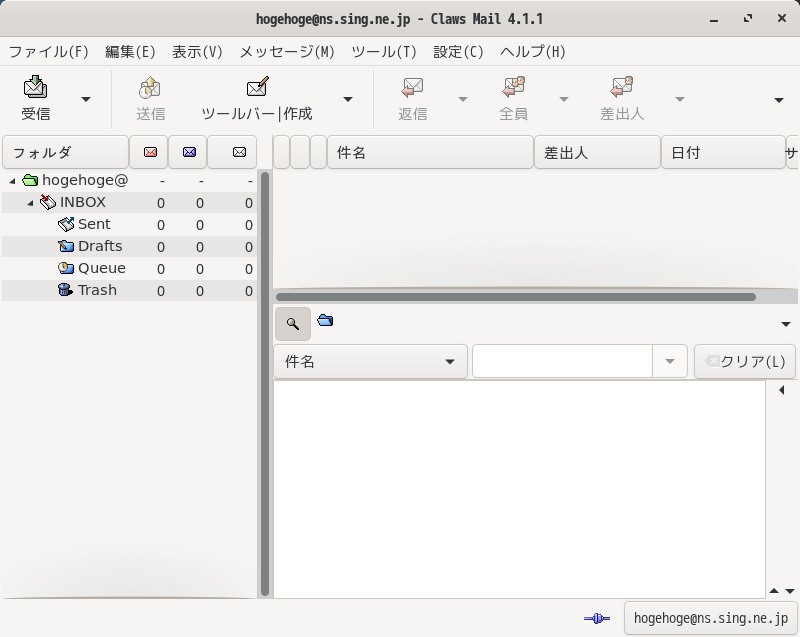
Task: Click the quick search magnifier toggle icon
Action: pos(293,323)
